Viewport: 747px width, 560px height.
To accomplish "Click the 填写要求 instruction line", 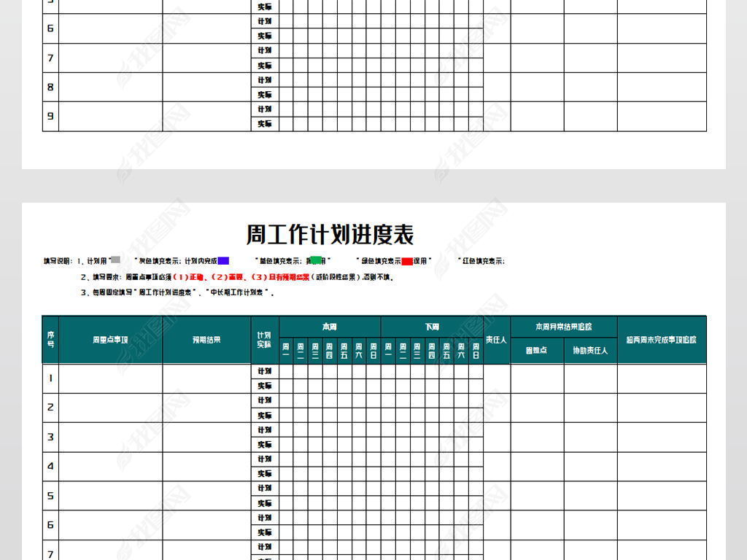I will pyautogui.click(x=237, y=277).
